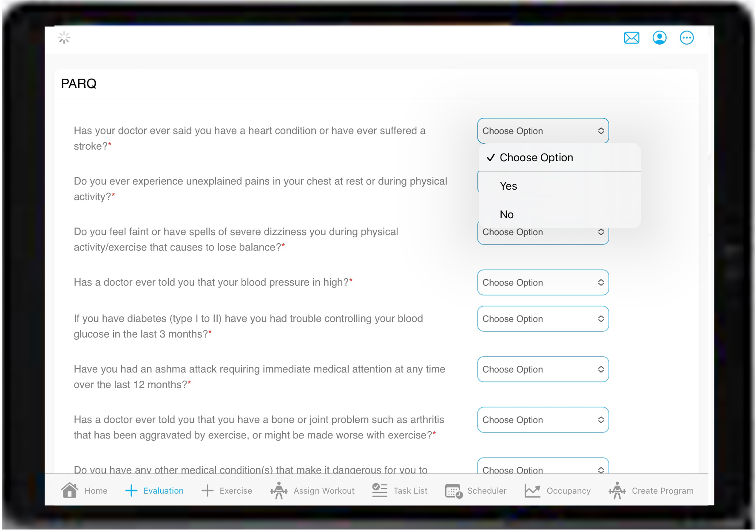This screenshot has height=532, width=756.
Task: Click the Home house icon
Action: pos(70,490)
